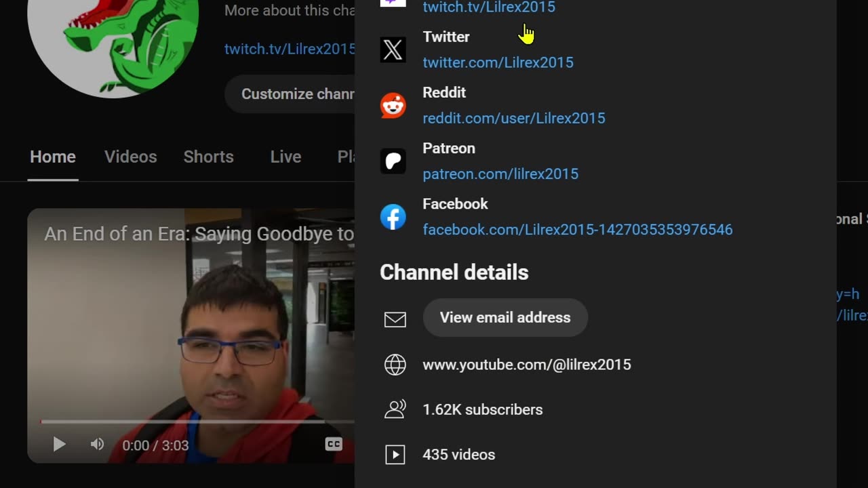
Task: Click the Twitter label text
Action: click(x=446, y=37)
